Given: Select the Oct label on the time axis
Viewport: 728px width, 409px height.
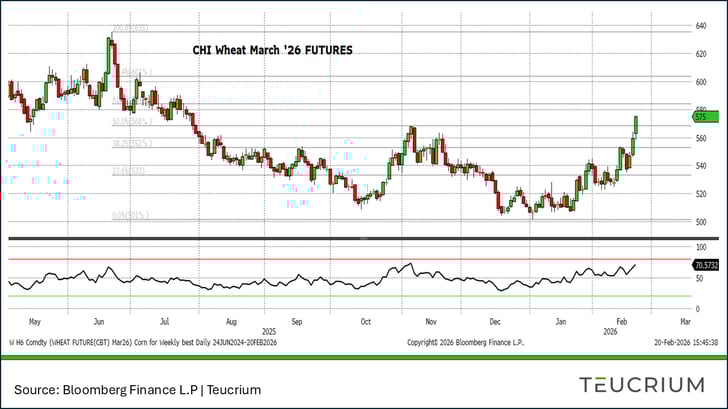Looking at the screenshot, I should pos(366,322).
